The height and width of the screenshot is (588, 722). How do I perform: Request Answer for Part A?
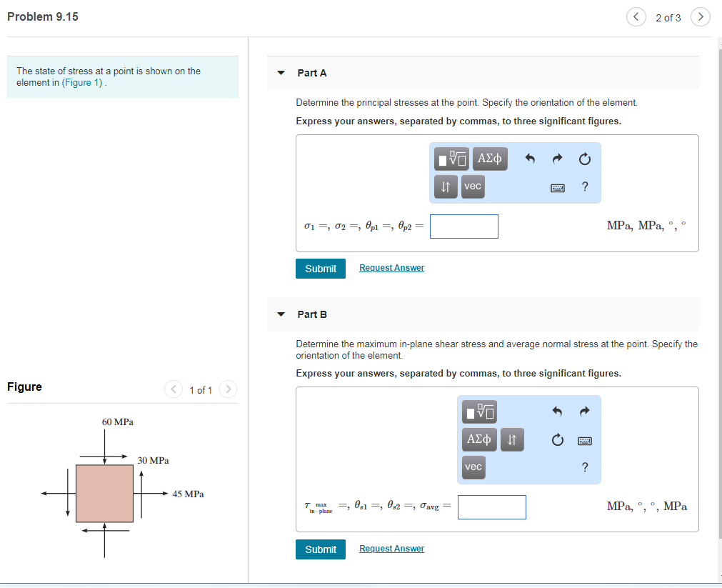tap(392, 268)
